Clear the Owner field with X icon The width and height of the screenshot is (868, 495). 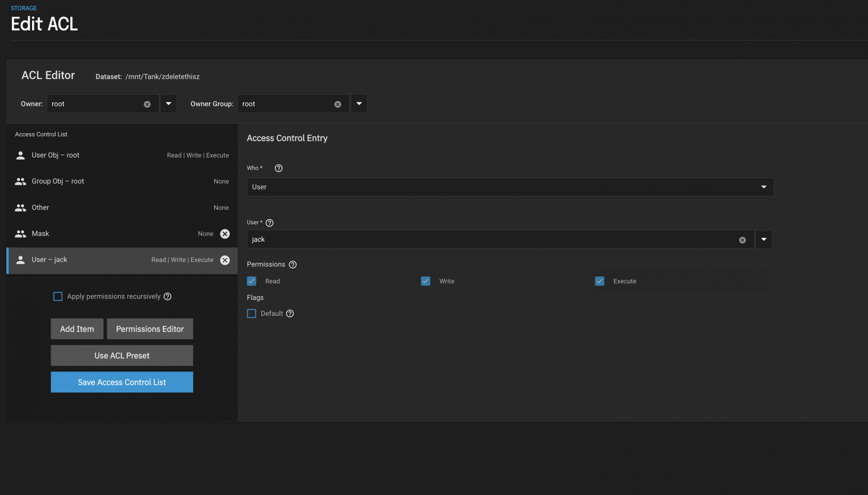pos(147,104)
